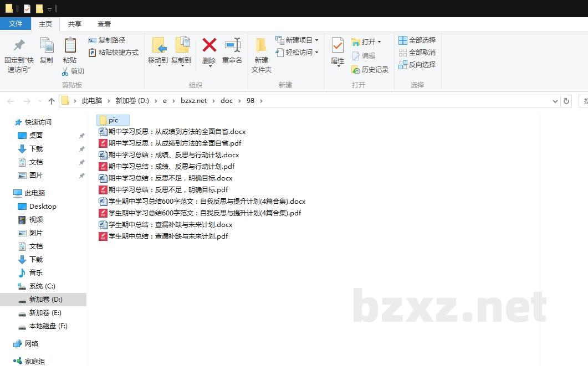Select file 学生期中总结：查漏补缺与未来计划.pdf
588x366 pixels.
tap(168, 236)
